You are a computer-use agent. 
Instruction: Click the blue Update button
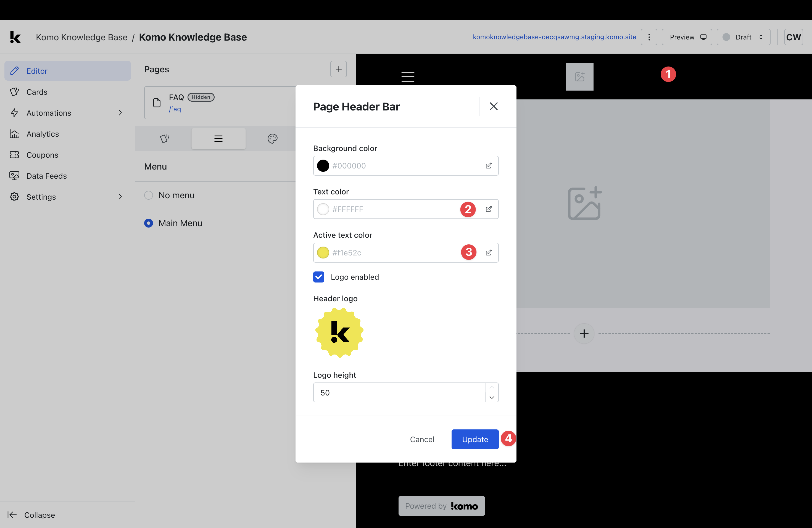474,439
